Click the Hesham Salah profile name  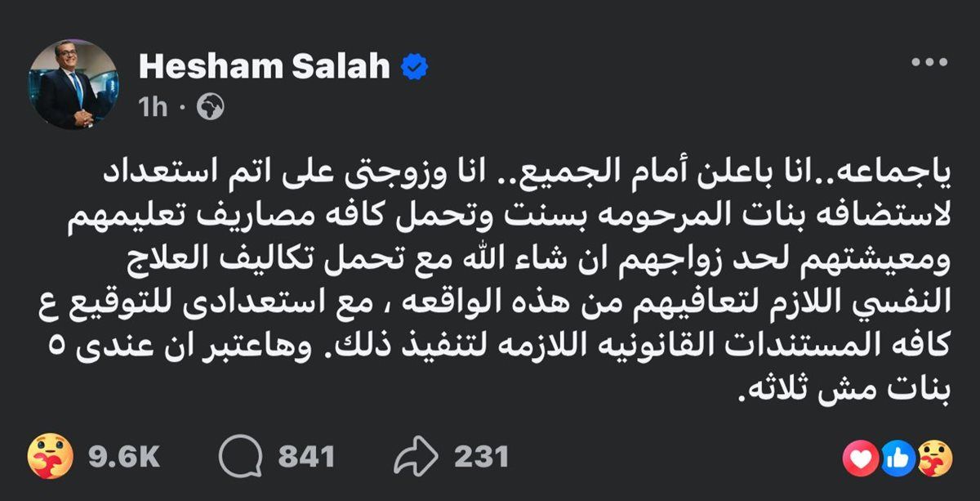point(265,66)
